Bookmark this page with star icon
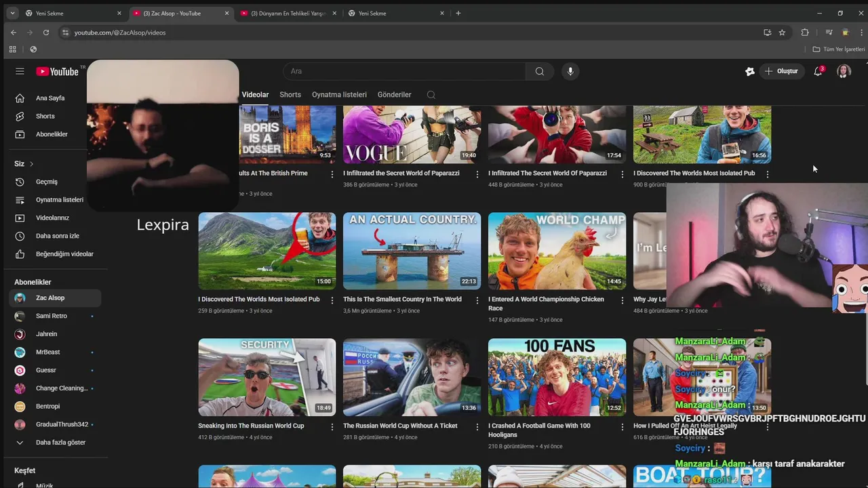This screenshot has width=868, height=488. pos(782,33)
